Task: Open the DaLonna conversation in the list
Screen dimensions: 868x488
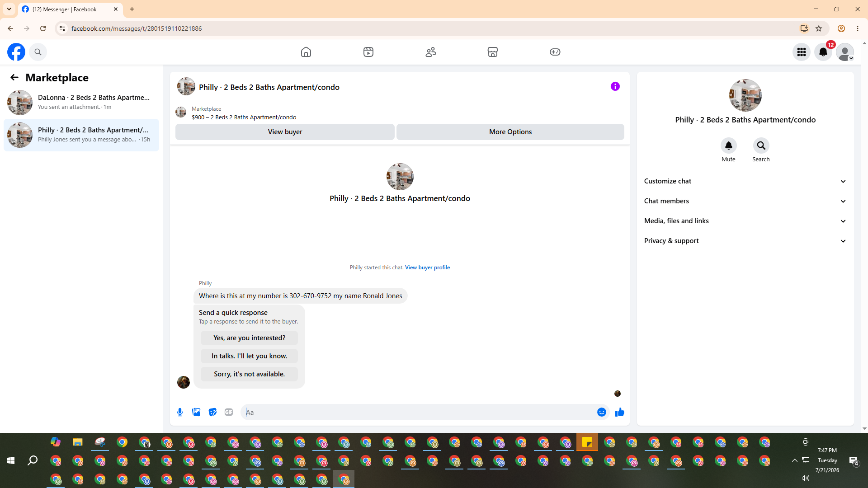Action: pyautogui.click(x=81, y=103)
